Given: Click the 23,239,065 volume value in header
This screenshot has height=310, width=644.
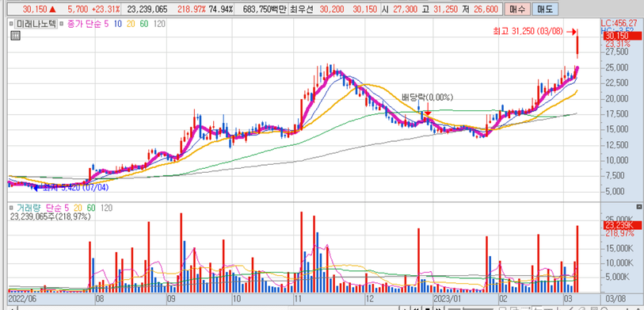Looking at the screenshot, I should [147, 9].
